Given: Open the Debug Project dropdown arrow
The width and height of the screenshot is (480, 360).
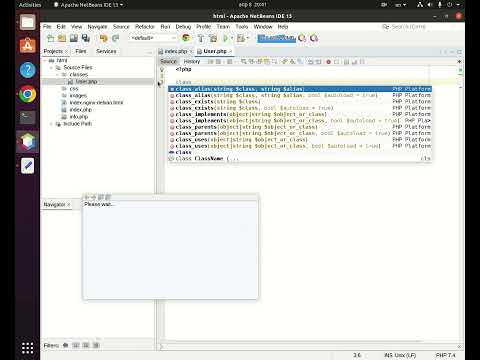Looking at the screenshot, I should [247, 38].
